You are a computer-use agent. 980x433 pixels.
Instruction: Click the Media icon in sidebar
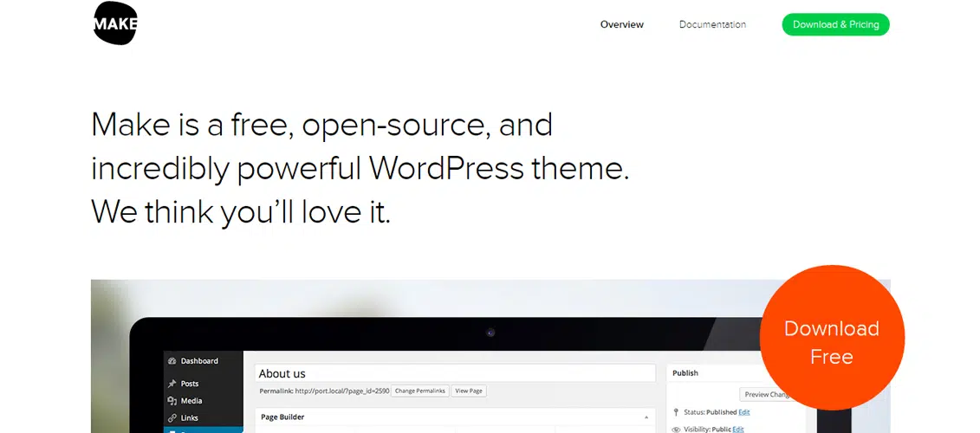172,401
